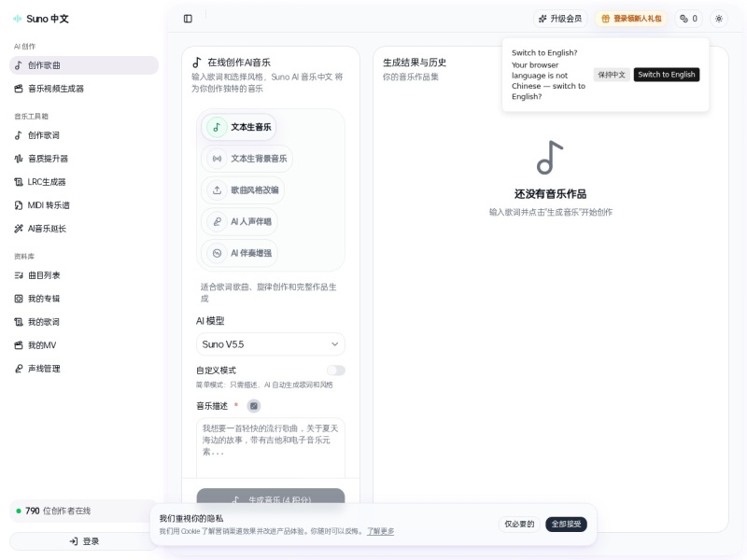Click the 我的歌词 lyrics icon
747x560 pixels.
pyautogui.click(x=19, y=322)
